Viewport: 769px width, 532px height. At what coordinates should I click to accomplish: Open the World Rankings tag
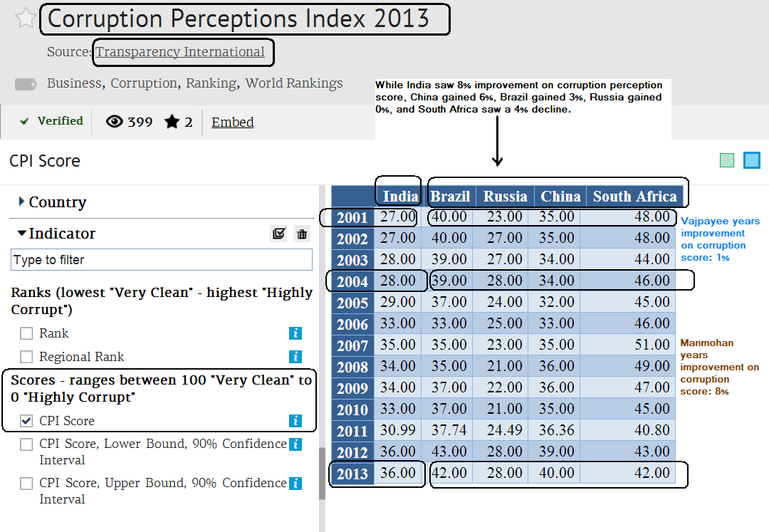(294, 83)
